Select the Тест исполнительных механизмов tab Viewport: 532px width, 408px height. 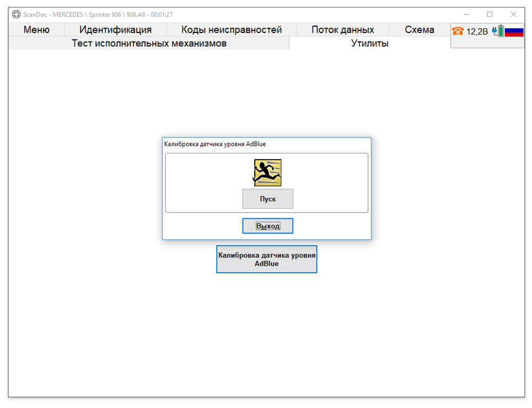coord(149,43)
